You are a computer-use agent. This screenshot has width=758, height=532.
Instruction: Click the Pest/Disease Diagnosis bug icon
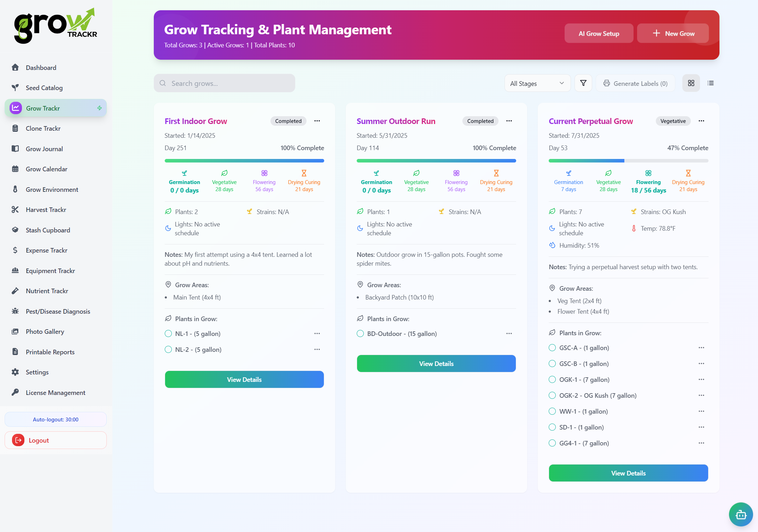pyautogui.click(x=15, y=311)
